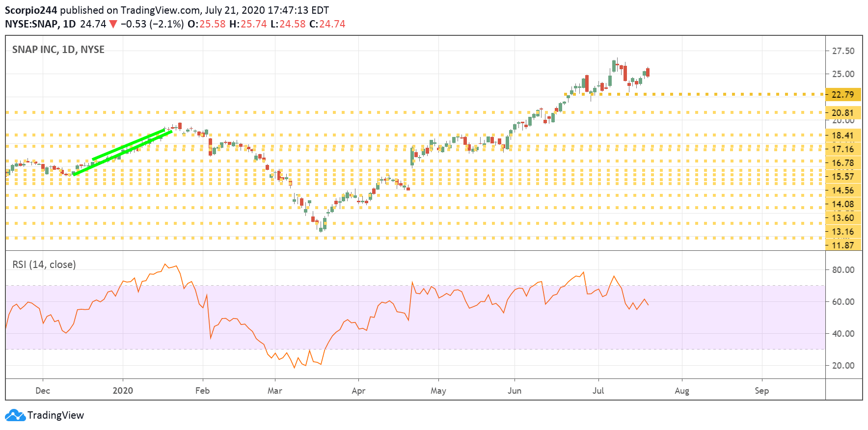Viewport: 868px width, 430px height.
Task: Click the RSI 80.00 axis value
Action: pos(843,269)
